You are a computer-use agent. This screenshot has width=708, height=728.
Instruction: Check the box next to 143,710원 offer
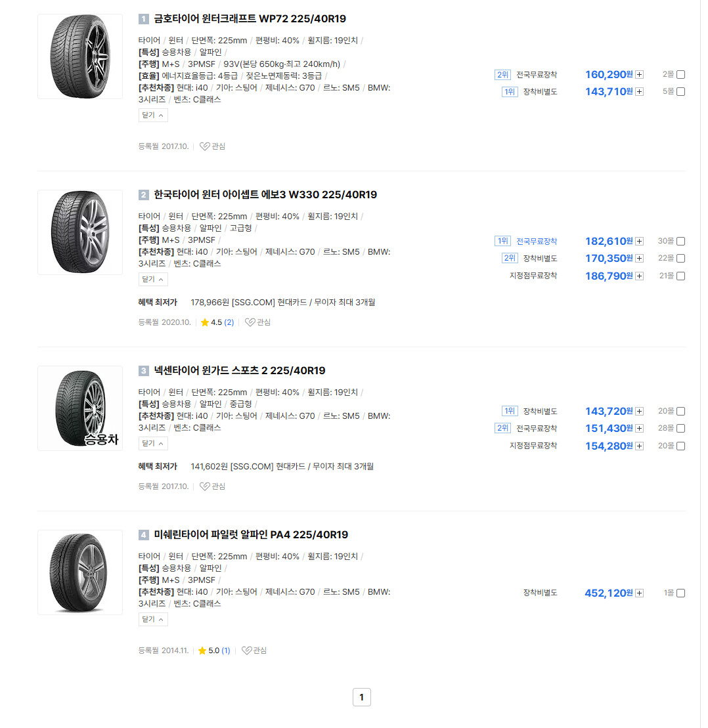click(680, 92)
